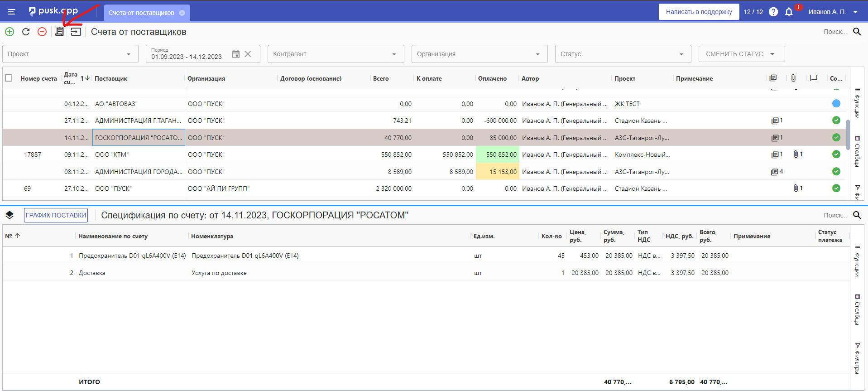868x391 pixels.
Task: Refresh the invoices list
Action: click(26, 32)
